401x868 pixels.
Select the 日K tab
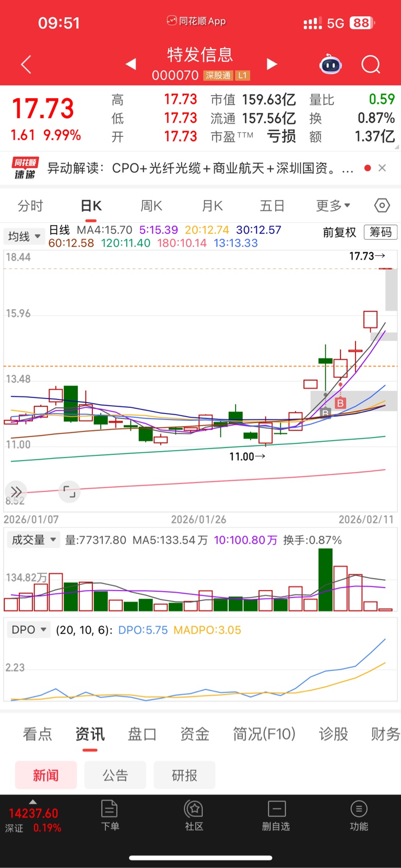91,206
